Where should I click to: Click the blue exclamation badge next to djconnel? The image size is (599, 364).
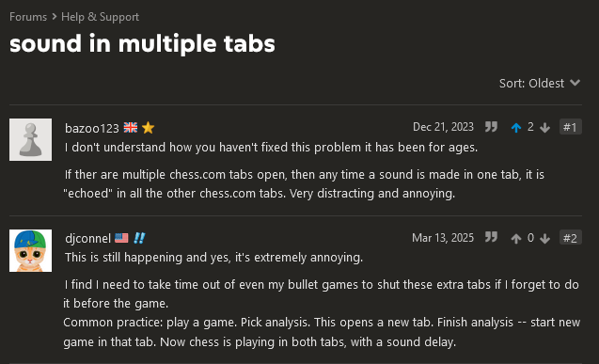(139, 238)
